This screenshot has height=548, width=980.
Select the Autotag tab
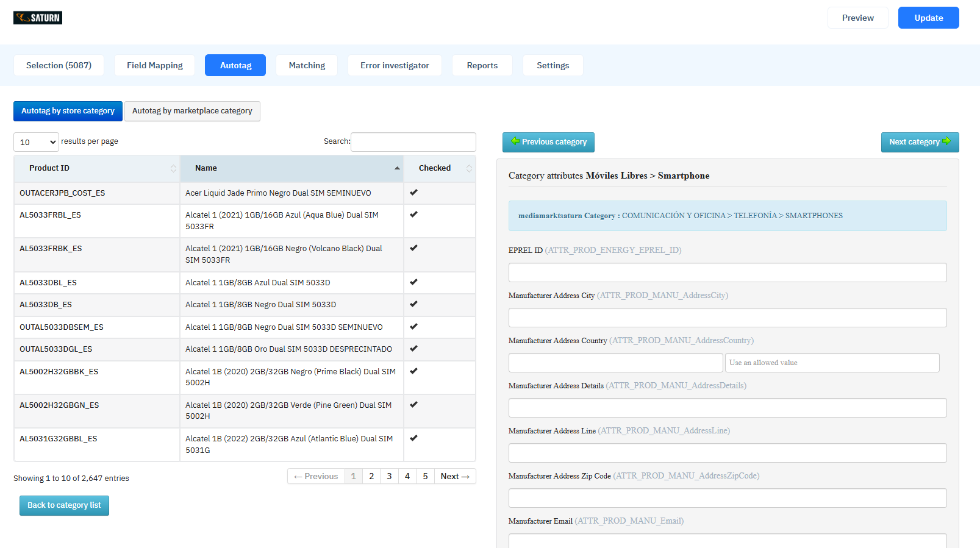pyautogui.click(x=235, y=65)
